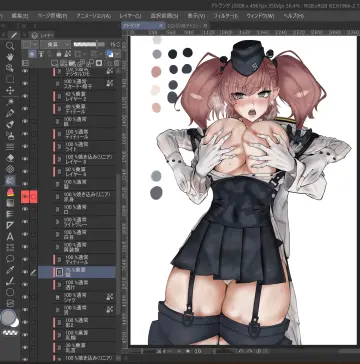Toggle eye on red-marked 100% 焼き込み layer
The width and height of the screenshot is (360, 364).
[x=25, y=197]
